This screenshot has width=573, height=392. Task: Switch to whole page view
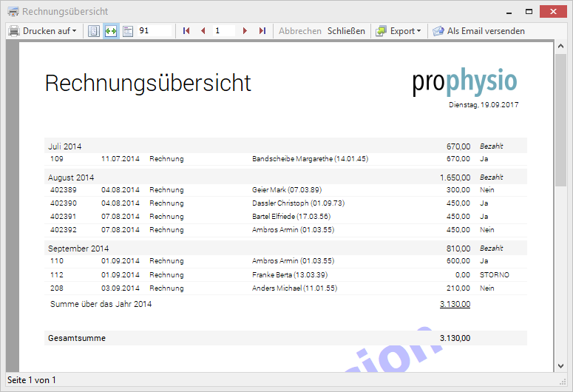click(94, 31)
